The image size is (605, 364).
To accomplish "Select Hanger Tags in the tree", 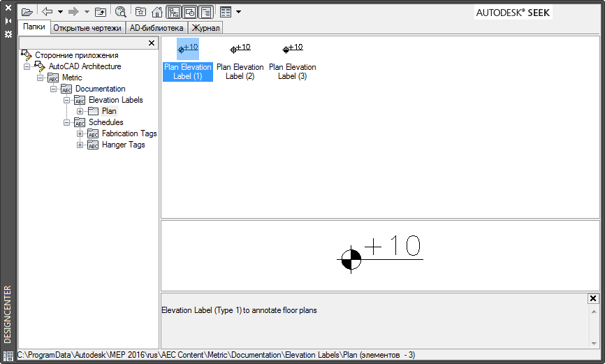I will pyautogui.click(x=124, y=145).
